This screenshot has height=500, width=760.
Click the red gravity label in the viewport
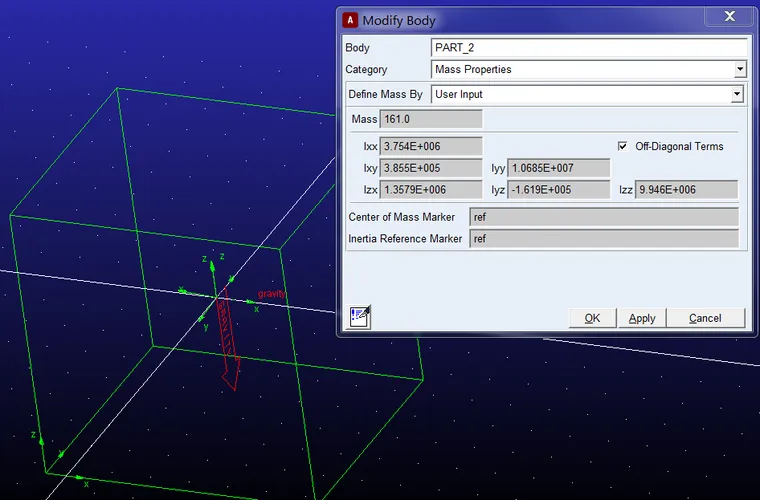[x=271, y=294]
